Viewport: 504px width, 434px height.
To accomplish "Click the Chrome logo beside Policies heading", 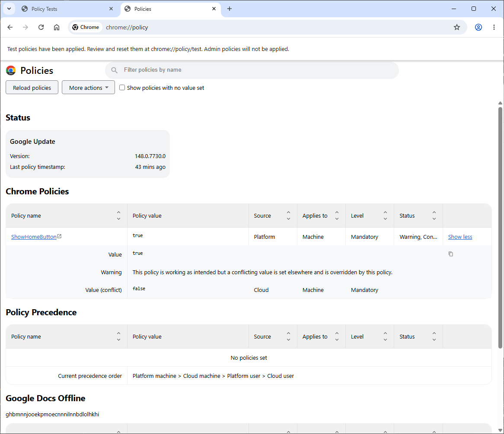I will 11,70.
